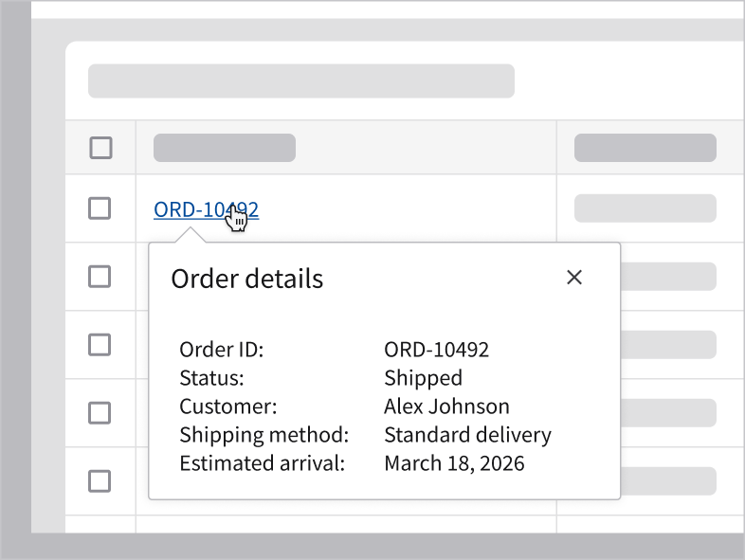This screenshot has width=745, height=560.
Task: Close the Order details popover
Action: [573, 278]
